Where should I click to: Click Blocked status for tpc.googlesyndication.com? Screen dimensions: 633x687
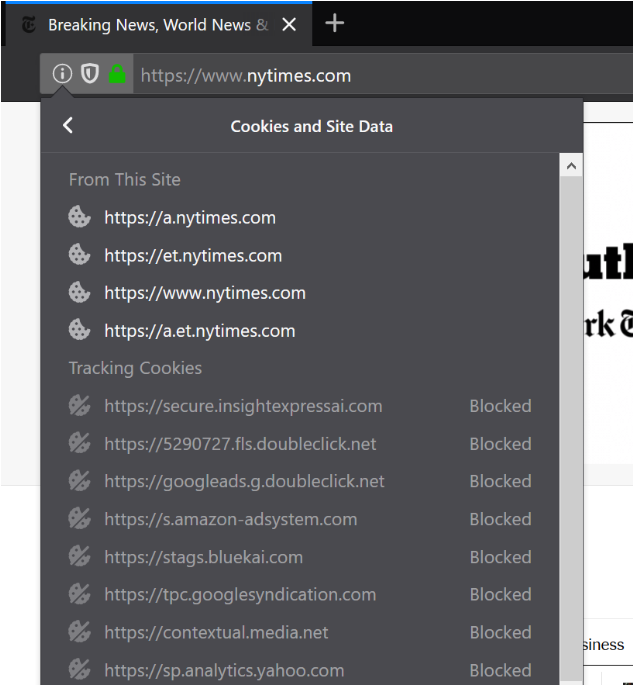500,595
